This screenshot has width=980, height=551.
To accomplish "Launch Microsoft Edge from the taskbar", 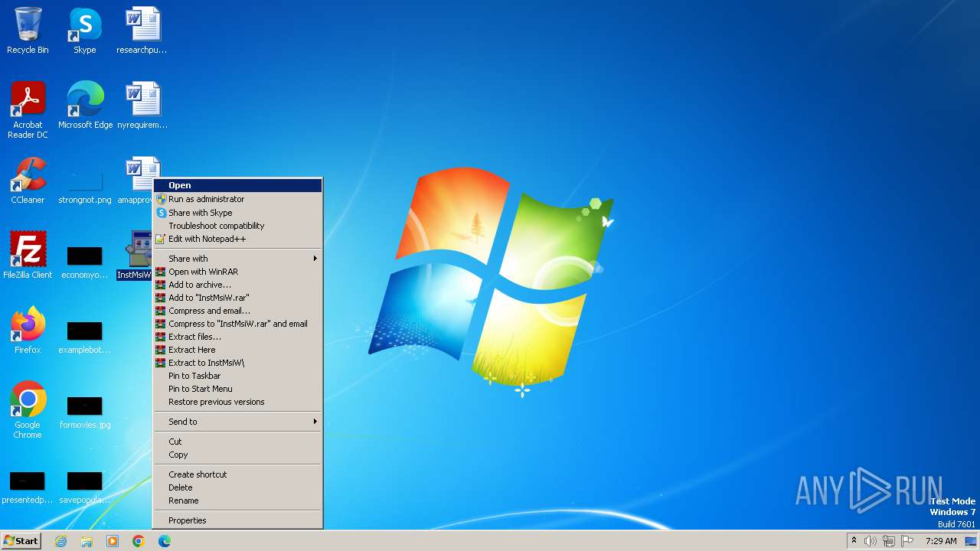I will click(x=165, y=541).
